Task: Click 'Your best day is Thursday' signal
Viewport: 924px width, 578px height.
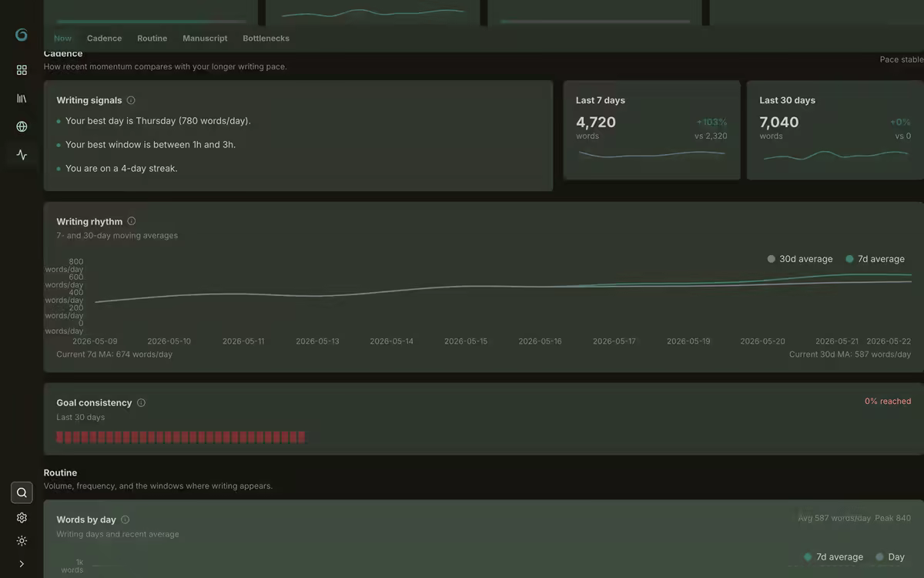Action: [x=158, y=121]
